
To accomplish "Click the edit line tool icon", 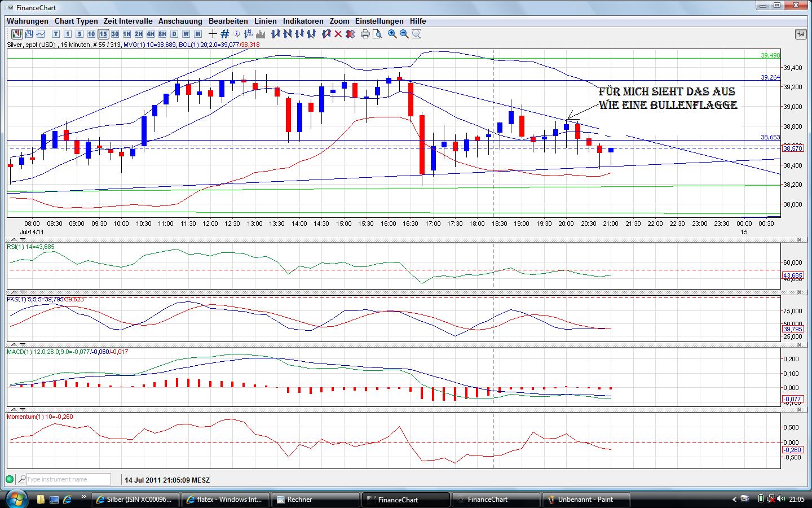I will 326,34.
